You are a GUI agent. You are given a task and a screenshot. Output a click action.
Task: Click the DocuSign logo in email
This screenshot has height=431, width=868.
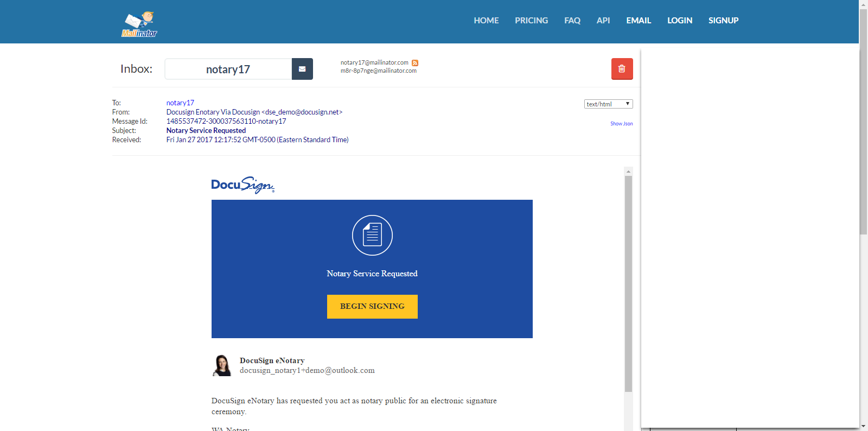[242, 185]
